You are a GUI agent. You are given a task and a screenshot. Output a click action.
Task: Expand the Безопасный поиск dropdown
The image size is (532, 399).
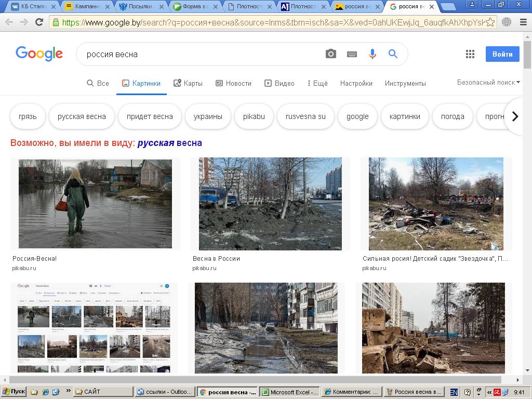[x=488, y=82]
